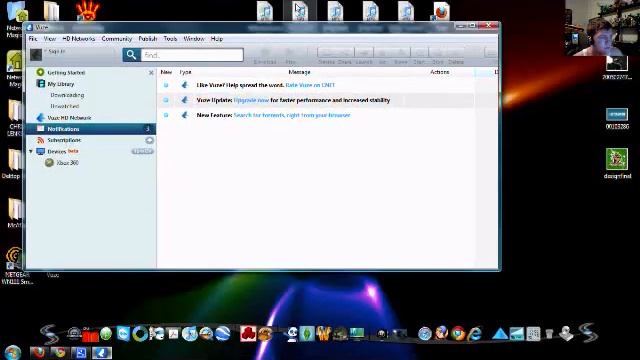Click the magnifier search icon beside Find
The width and height of the screenshot is (640, 360).
131,55
